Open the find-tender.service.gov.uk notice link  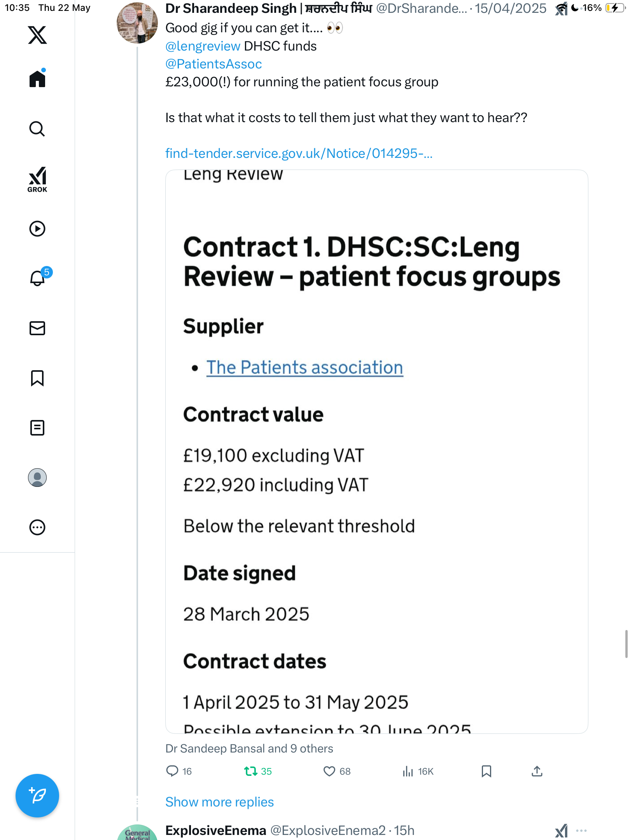click(299, 153)
